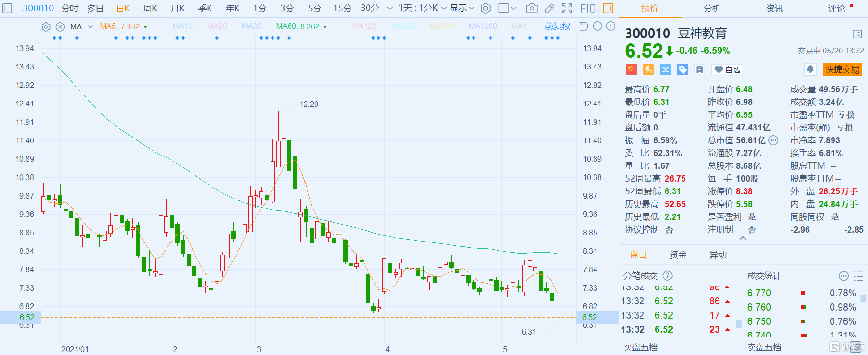Switch to 资金 capital flow tab

[x=678, y=255]
